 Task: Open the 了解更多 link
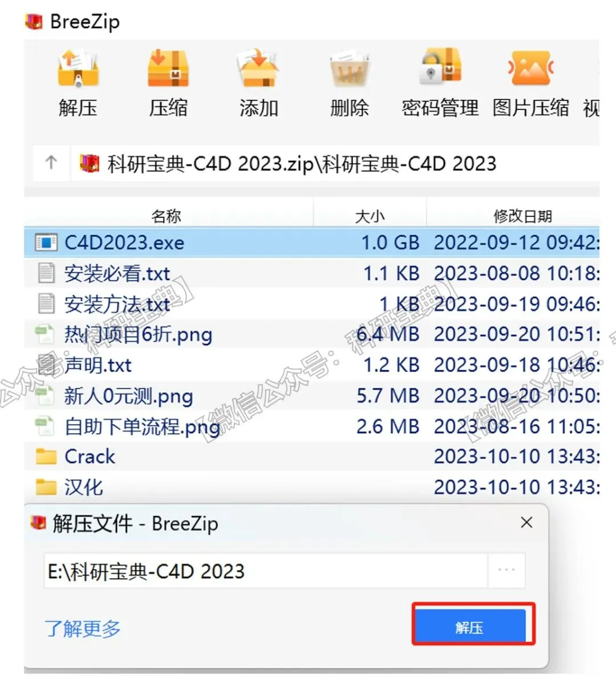point(83,628)
